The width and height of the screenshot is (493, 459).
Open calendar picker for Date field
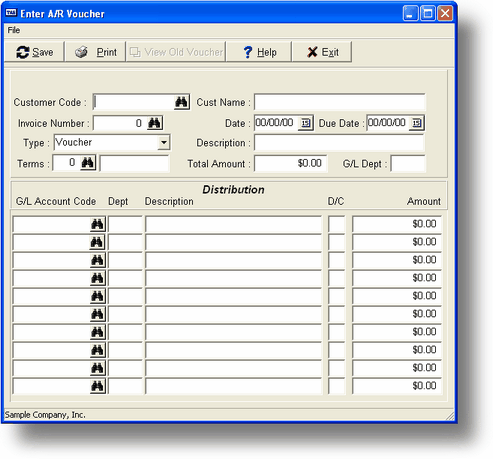tap(306, 123)
